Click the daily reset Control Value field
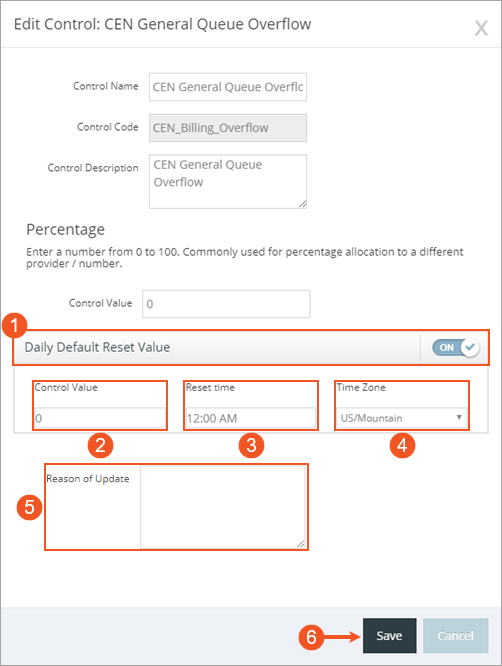The height and width of the screenshot is (666, 502). click(x=100, y=418)
